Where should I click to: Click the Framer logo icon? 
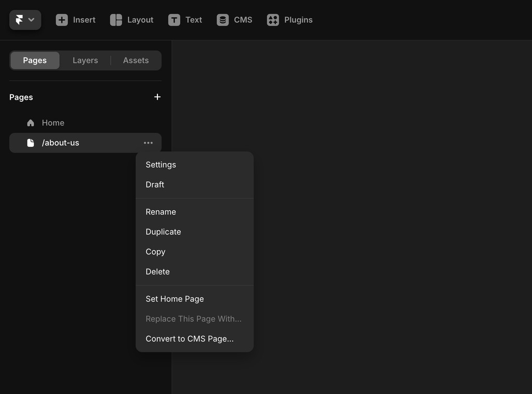(x=20, y=19)
